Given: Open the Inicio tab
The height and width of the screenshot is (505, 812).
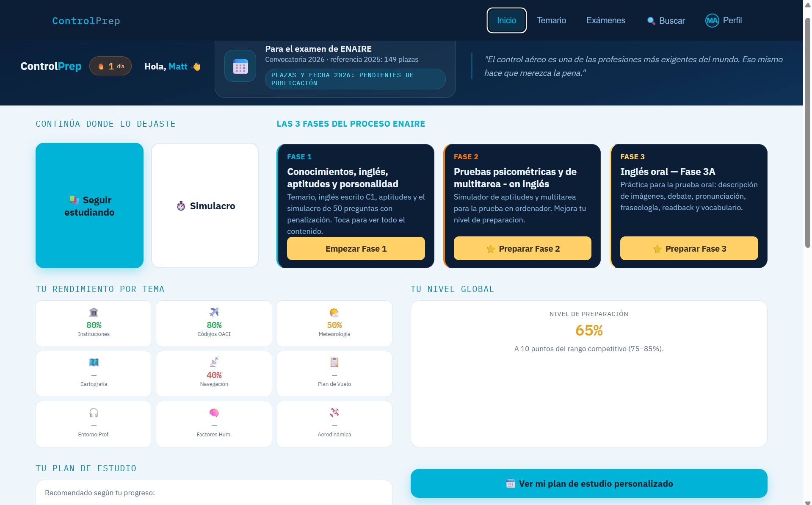Looking at the screenshot, I should pos(506,20).
